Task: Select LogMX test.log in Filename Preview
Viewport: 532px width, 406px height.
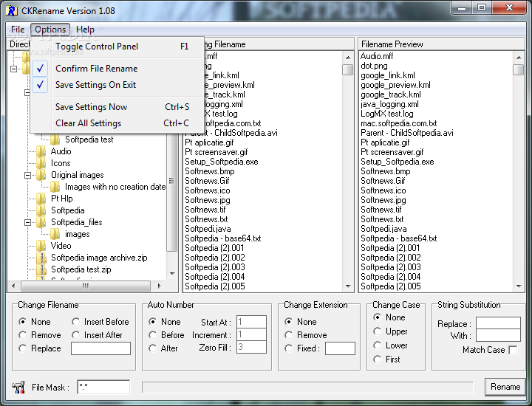Action: click(x=386, y=114)
